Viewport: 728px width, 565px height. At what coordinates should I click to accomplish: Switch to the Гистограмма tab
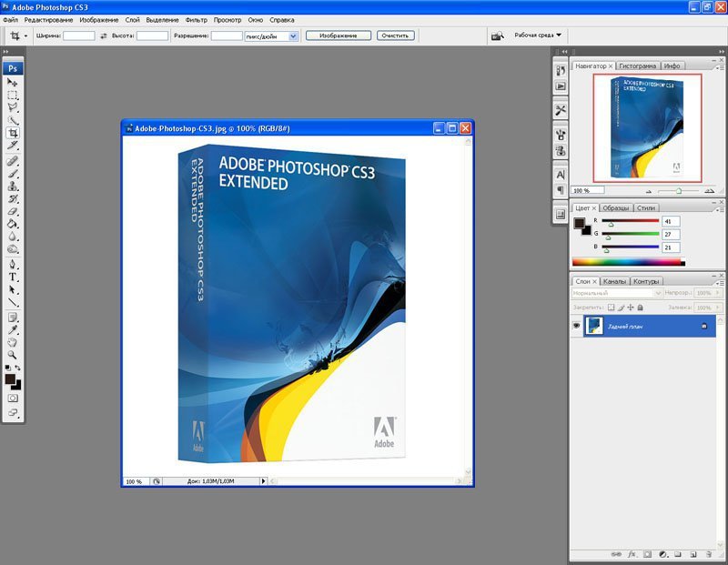pyautogui.click(x=638, y=66)
